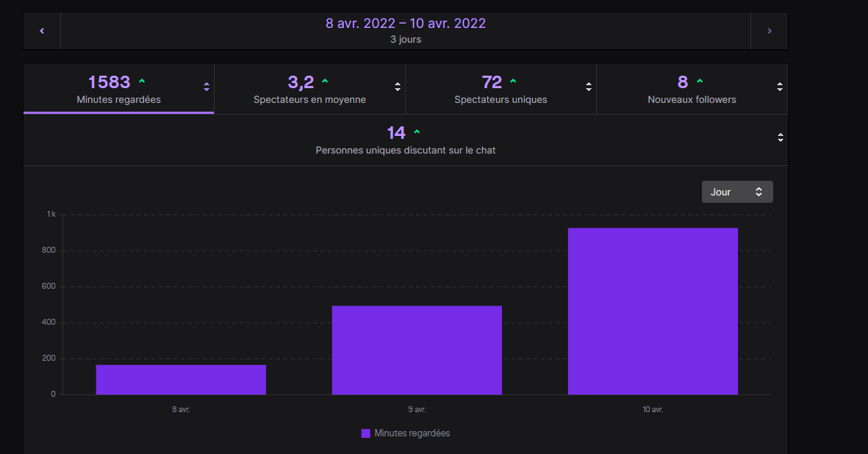This screenshot has width=868, height=454.
Task: Click the green trend arrow beside 8 followers
Action: [700, 82]
